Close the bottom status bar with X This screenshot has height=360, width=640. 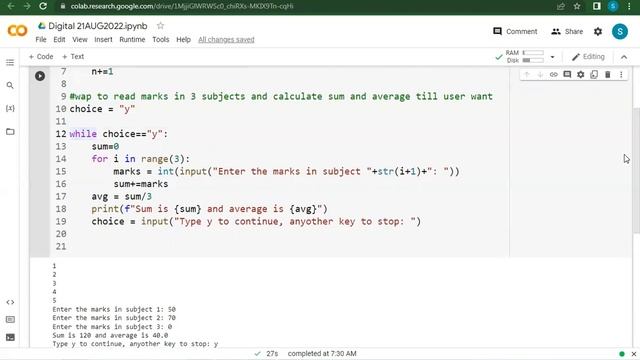click(x=634, y=354)
